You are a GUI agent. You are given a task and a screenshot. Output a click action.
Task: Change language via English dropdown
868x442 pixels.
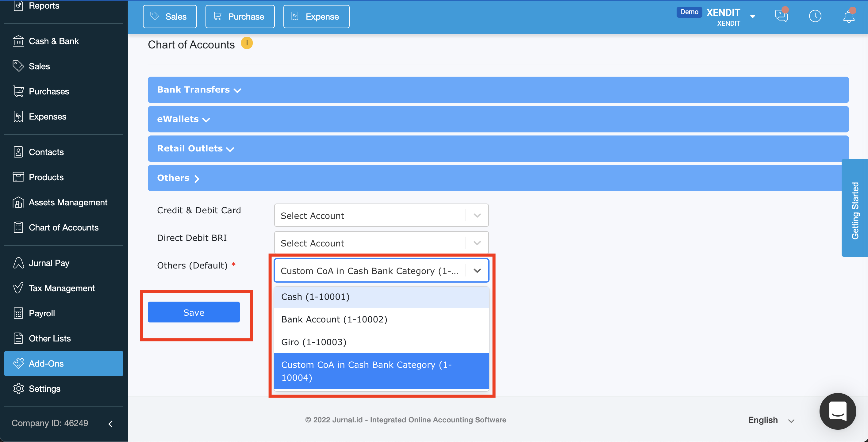tap(771, 420)
